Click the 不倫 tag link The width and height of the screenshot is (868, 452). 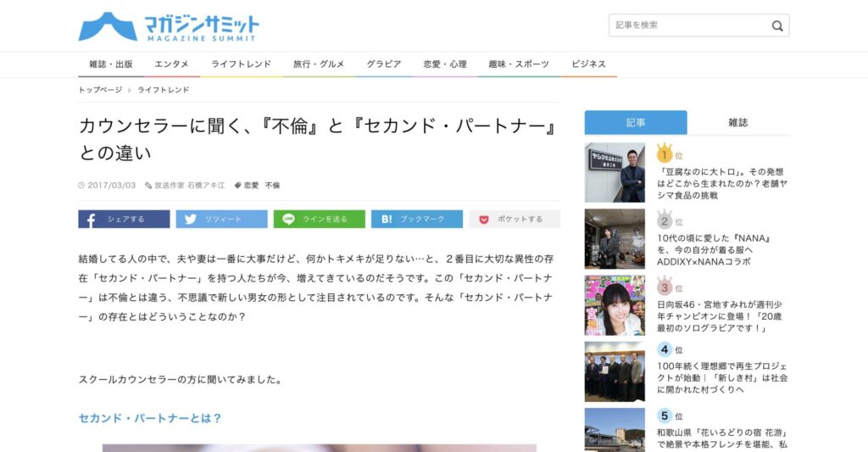272,185
